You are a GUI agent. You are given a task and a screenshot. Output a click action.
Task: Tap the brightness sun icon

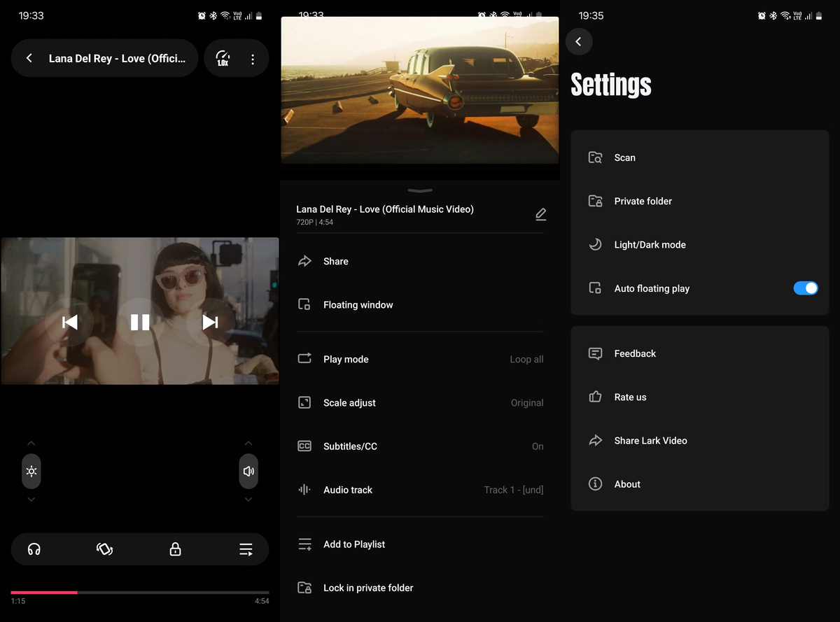31,472
